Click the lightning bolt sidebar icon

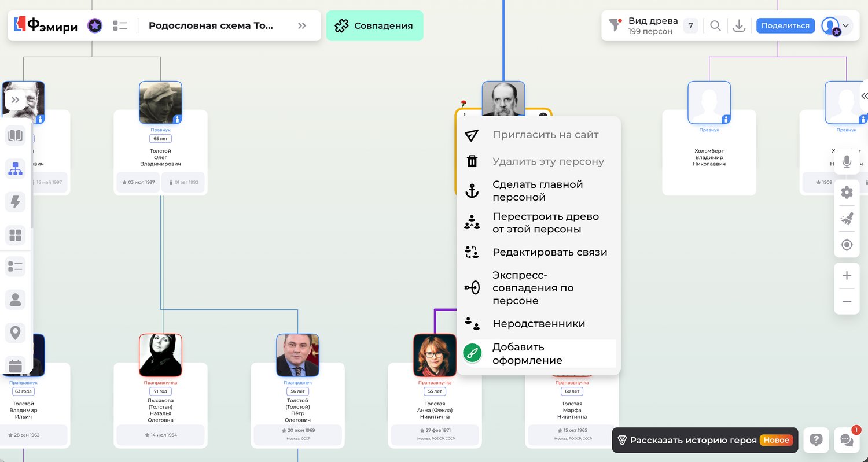tap(16, 202)
